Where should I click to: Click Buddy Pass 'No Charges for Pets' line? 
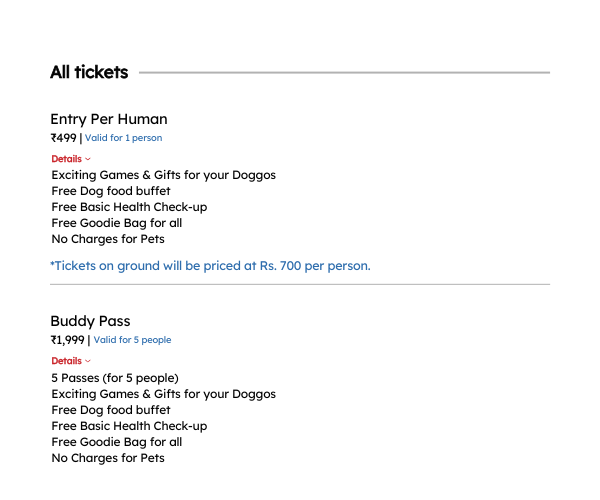108,458
